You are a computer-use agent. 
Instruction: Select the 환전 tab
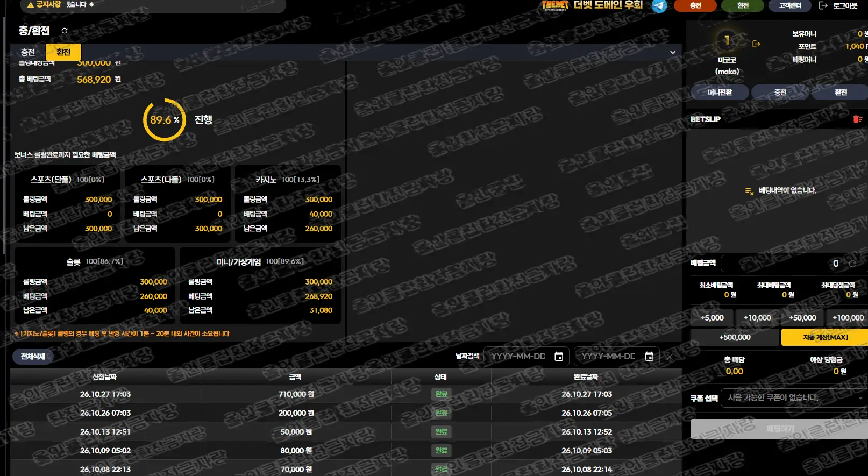[63, 52]
